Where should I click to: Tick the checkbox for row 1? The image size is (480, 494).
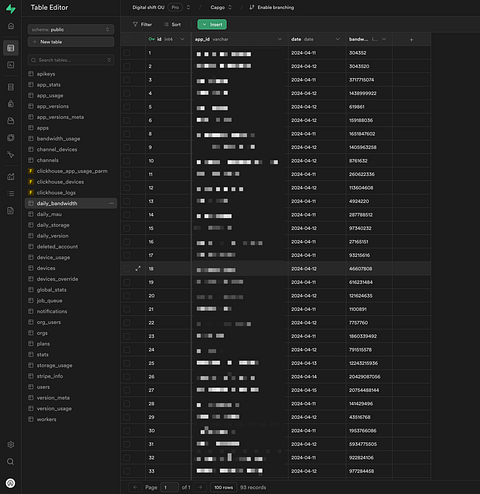[x=127, y=53]
